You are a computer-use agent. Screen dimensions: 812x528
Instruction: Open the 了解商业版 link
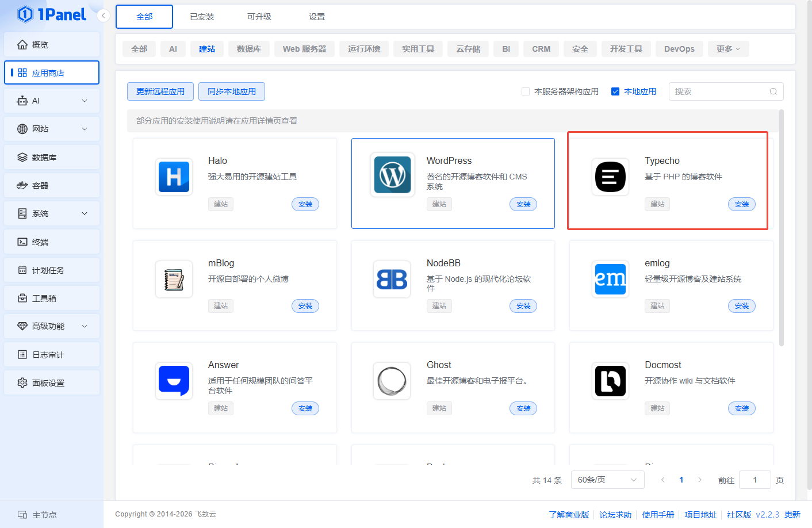pos(569,515)
